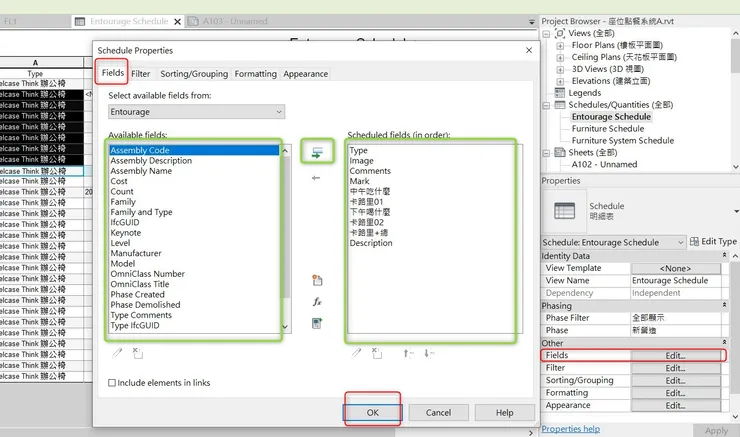Collapse the Other properties group
Viewport: 740px width, 437px height.
point(724,342)
